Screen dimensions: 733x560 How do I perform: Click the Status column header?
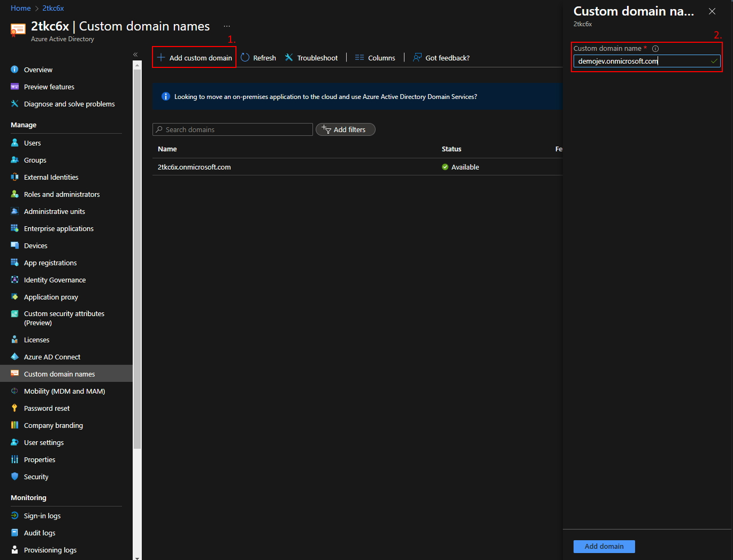click(x=452, y=149)
